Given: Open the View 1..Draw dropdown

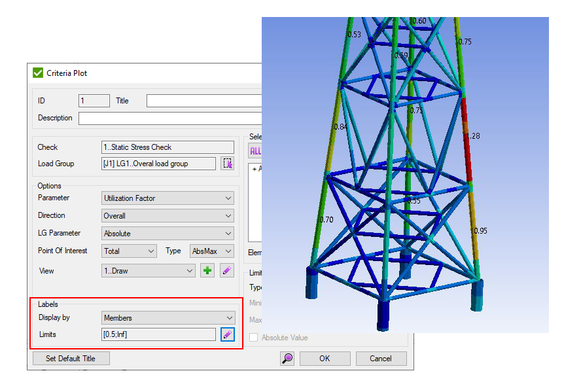Looking at the screenshot, I should (x=149, y=270).
